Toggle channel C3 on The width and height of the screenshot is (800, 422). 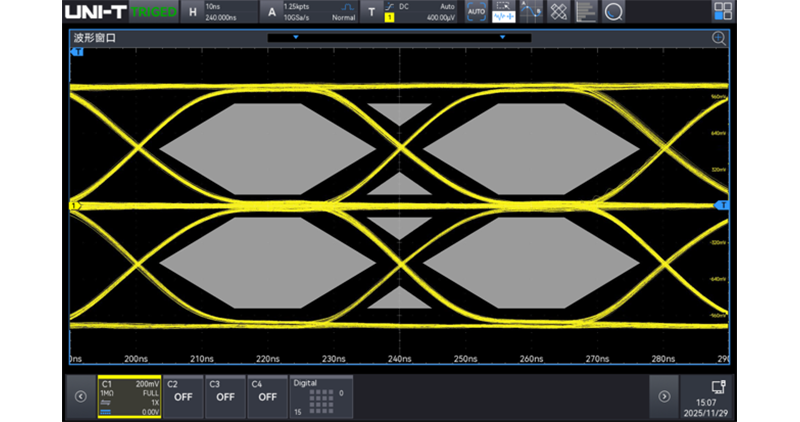(225, 396)
